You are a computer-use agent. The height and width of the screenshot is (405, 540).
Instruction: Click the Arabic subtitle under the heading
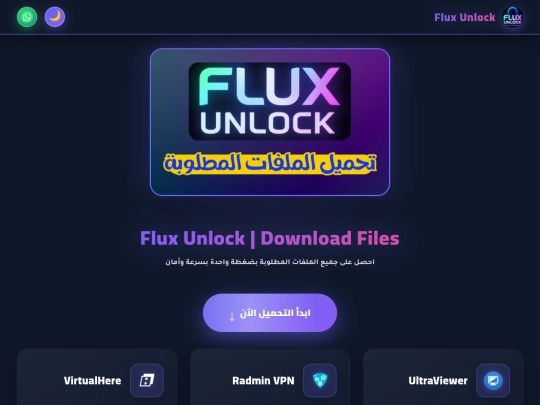[270, 262]
